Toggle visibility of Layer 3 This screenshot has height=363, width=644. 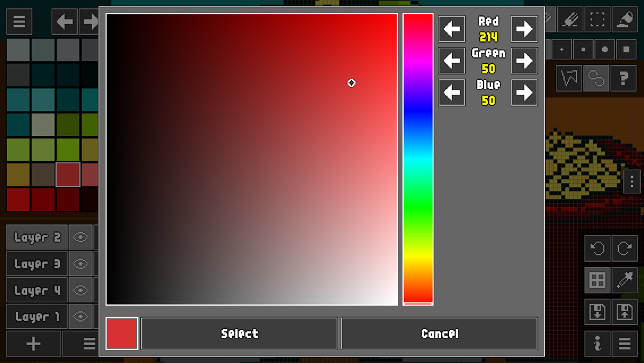tap(80, 264)
